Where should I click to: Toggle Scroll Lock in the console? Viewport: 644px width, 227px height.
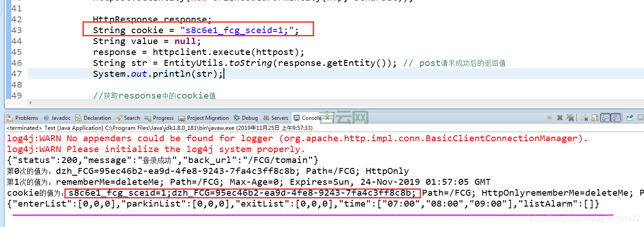(x=594, y=118)
